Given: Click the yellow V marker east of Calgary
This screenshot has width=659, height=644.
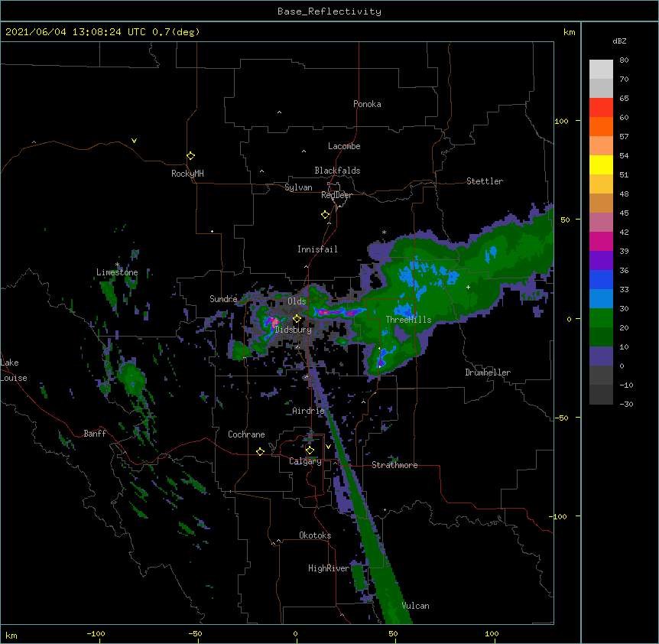Looking at the screenshot, I should pyautogui.click(x=328, y=447).
